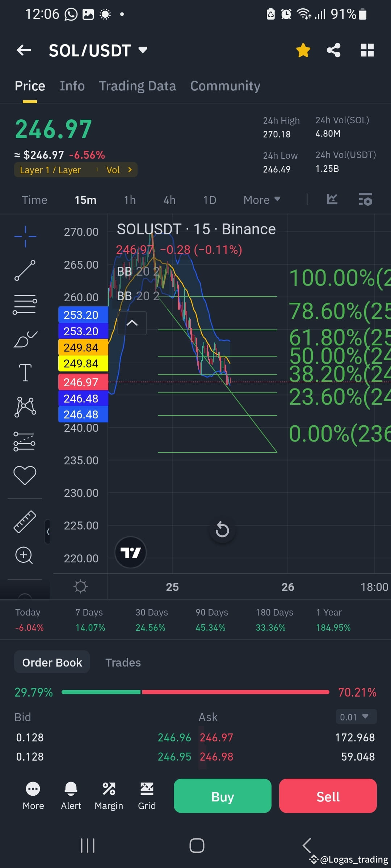391x868 pixels.
Task: Expand the More intervals dropdown
Action: point(262,200)
